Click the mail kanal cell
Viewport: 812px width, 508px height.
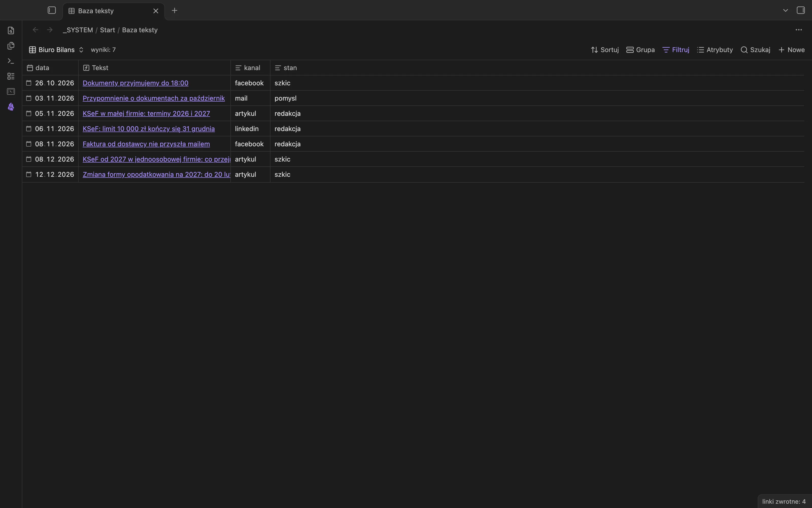pos(250,98)
